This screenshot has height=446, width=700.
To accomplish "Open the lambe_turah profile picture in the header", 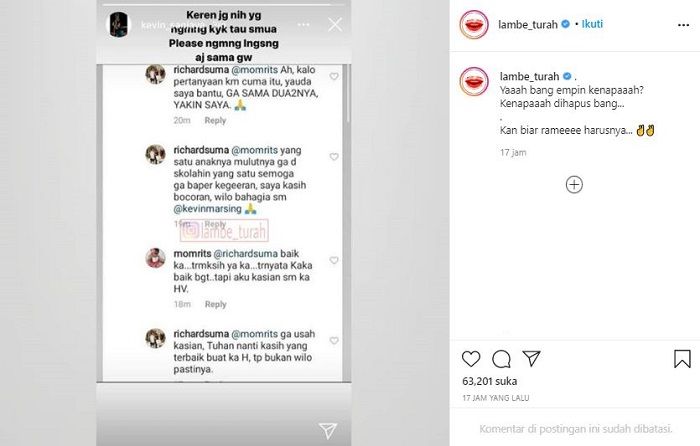I will (474, 25).
